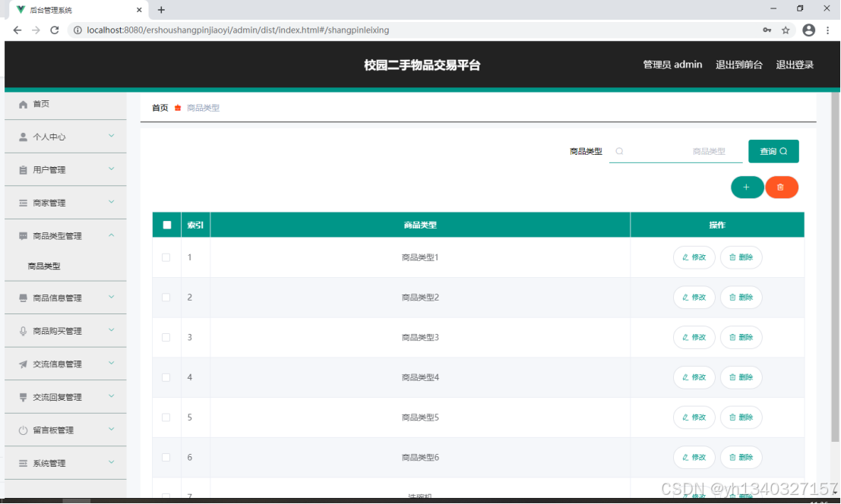
Task: Click the browser profile avatar icon
Action: tap(809, 30)
